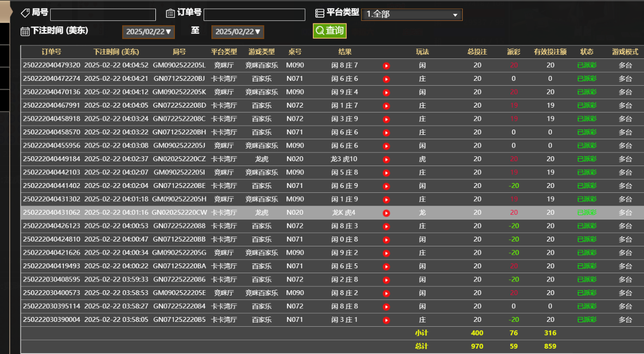Open the end date picker
The width and height of the screenshot is (644, 354).
(x=238, y=32)
